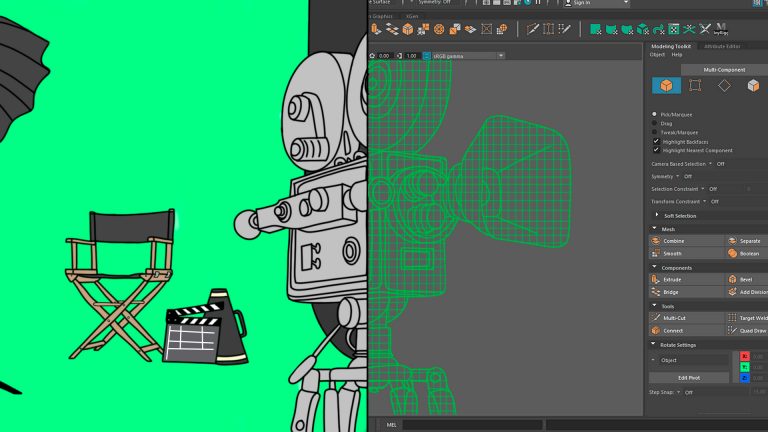Click the Connect tool
The width and height of the screenshot is (768, 432).
(x=685, y=330)
